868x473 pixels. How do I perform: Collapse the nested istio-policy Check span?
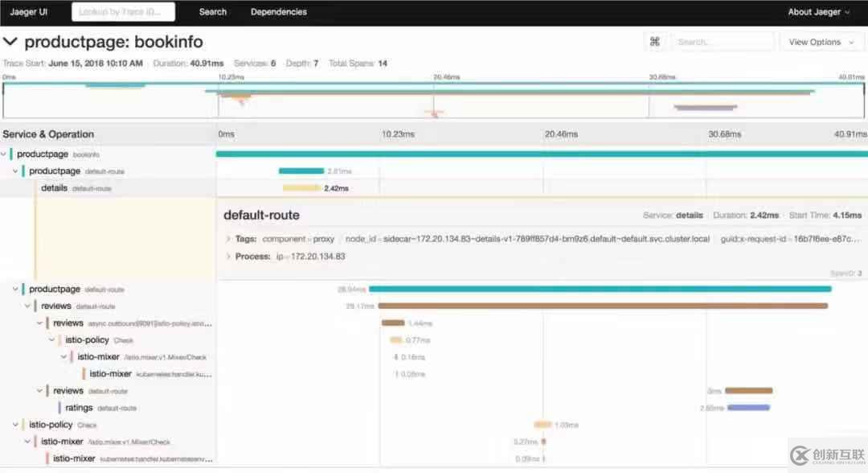pyautogui.click(x=52, y=339)
